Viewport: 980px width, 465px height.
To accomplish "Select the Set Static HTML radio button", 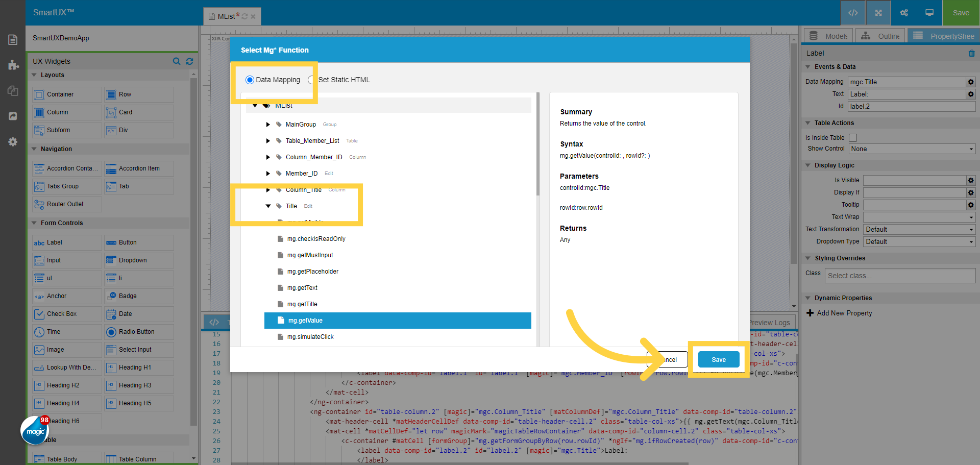I will coord(311,80).
